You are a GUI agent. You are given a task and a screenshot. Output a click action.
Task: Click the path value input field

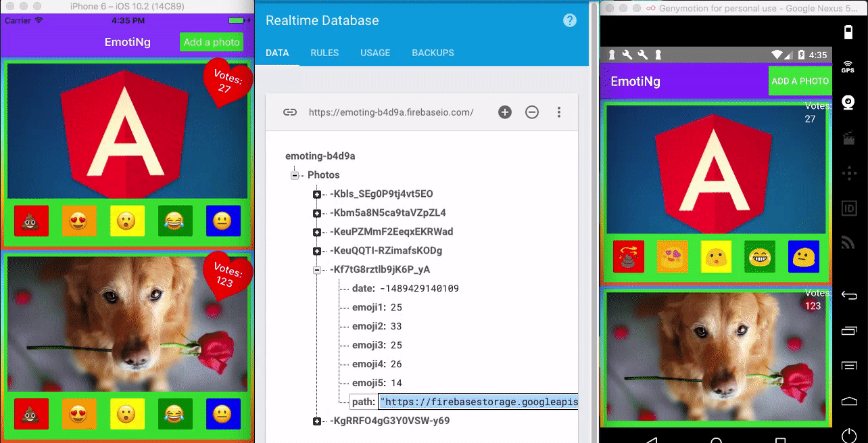[x=478, y=402]
